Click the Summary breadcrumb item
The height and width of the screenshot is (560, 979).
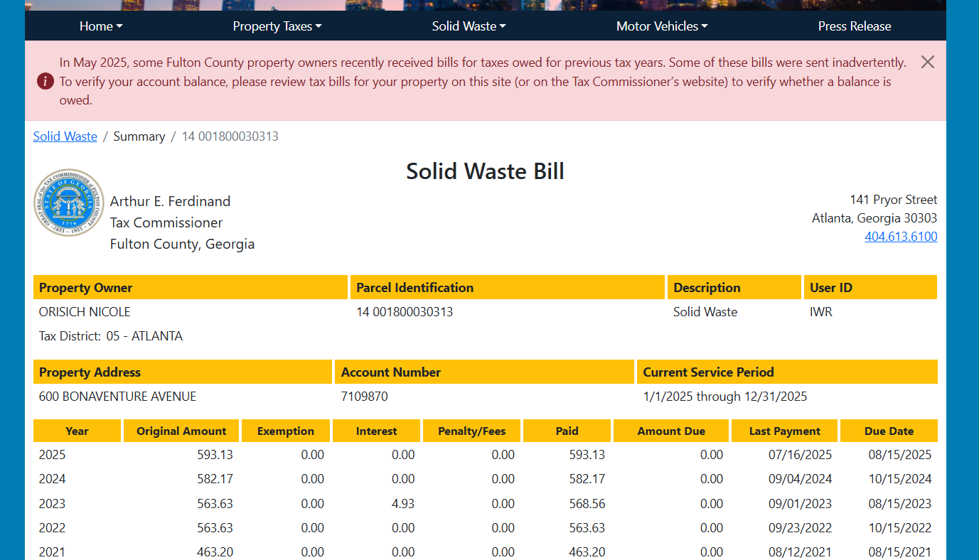139,136
